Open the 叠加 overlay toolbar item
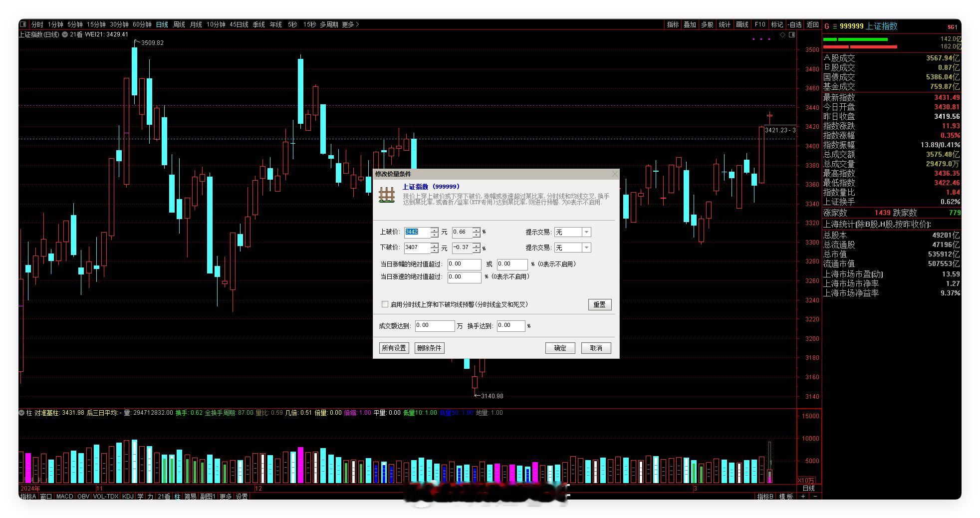The image size is (980, 518). (690, 24)
